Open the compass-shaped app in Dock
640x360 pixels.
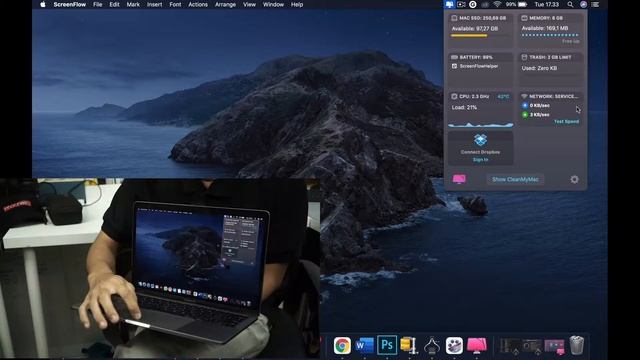[x=432, y=346]
